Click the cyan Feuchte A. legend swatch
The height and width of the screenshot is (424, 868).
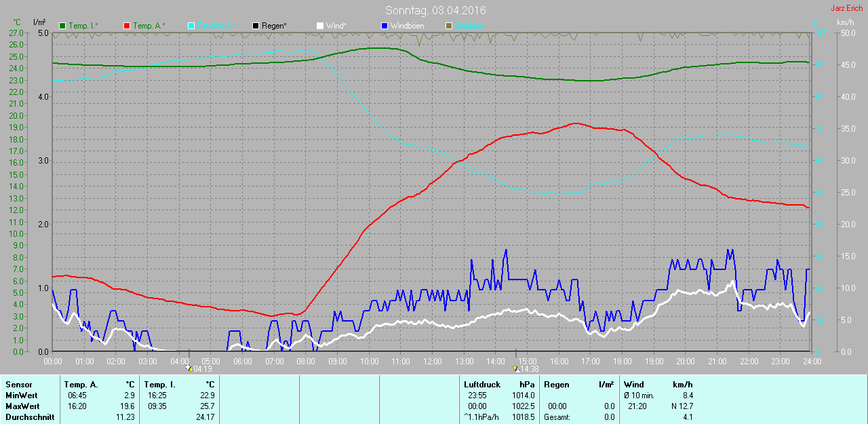(191, 26)
